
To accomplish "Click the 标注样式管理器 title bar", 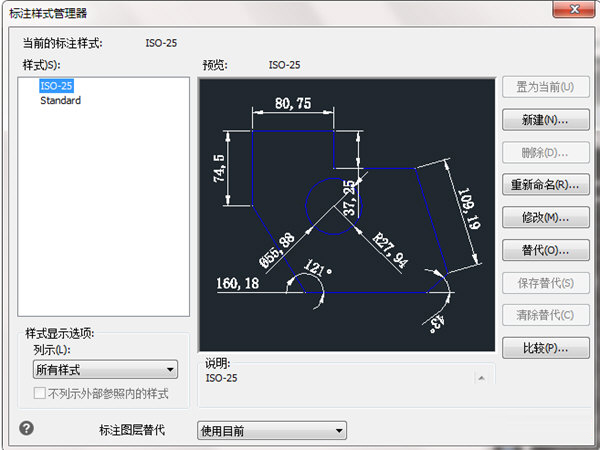I will click(x=250, y=11).
